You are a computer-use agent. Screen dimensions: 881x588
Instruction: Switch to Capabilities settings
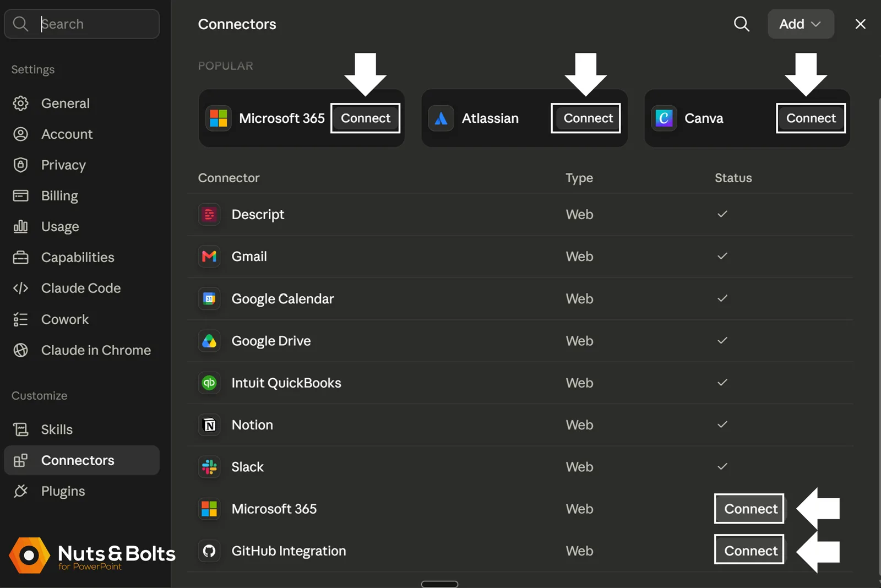pos(78,257)
